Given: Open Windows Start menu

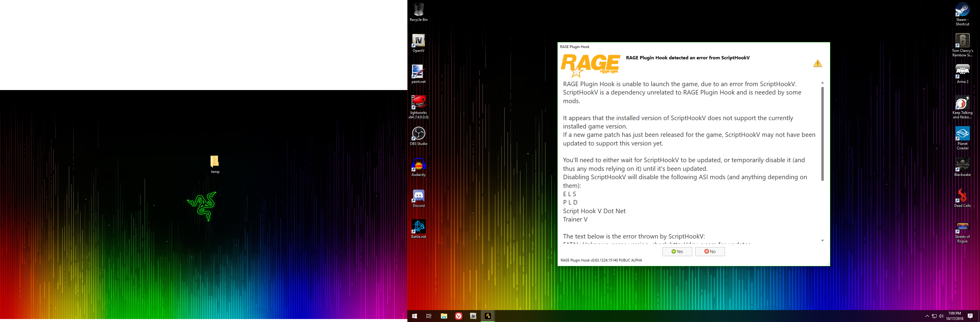Looking at the screenshot, I should pyautogui.click(x=414, y=316).
